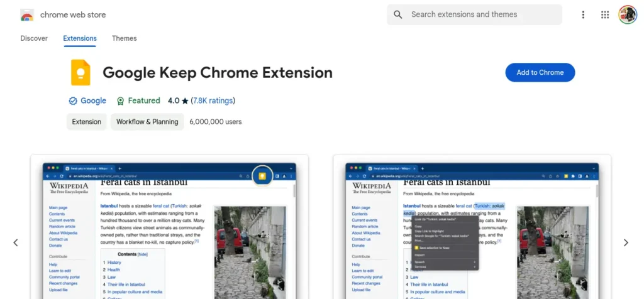Open the account profile avatar
Viewport: 644px width, 299px height.
[627, 15]
